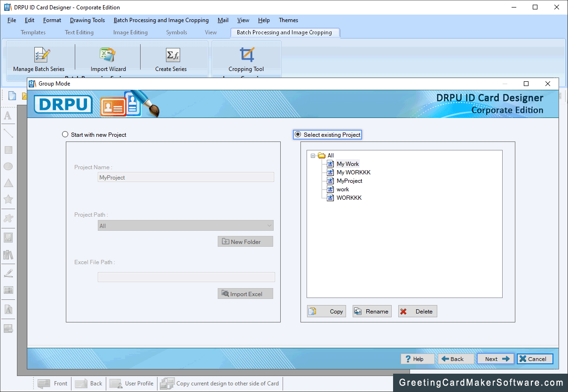Click the Copy project button
568x392 pixels.
pos(326,311)
